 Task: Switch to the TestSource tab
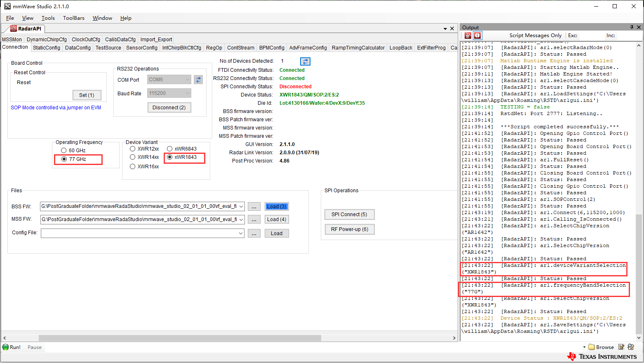click(x=108, y=48)
